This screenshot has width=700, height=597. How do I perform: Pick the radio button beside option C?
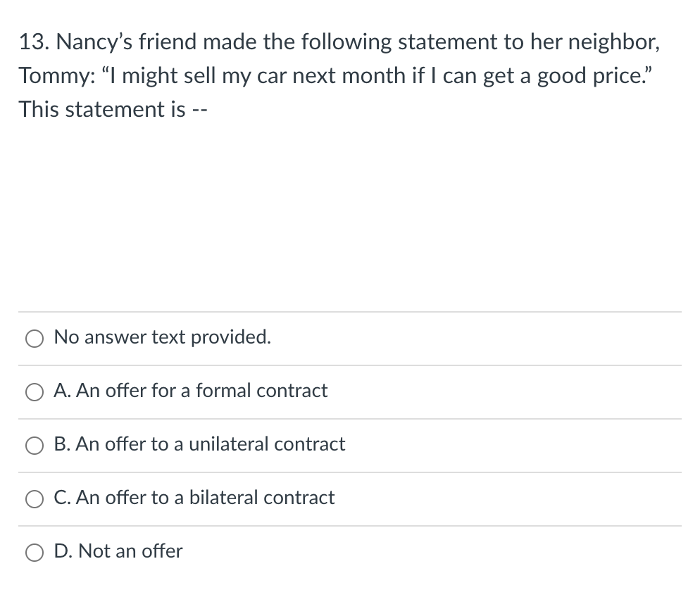click(x=36, y=499)
